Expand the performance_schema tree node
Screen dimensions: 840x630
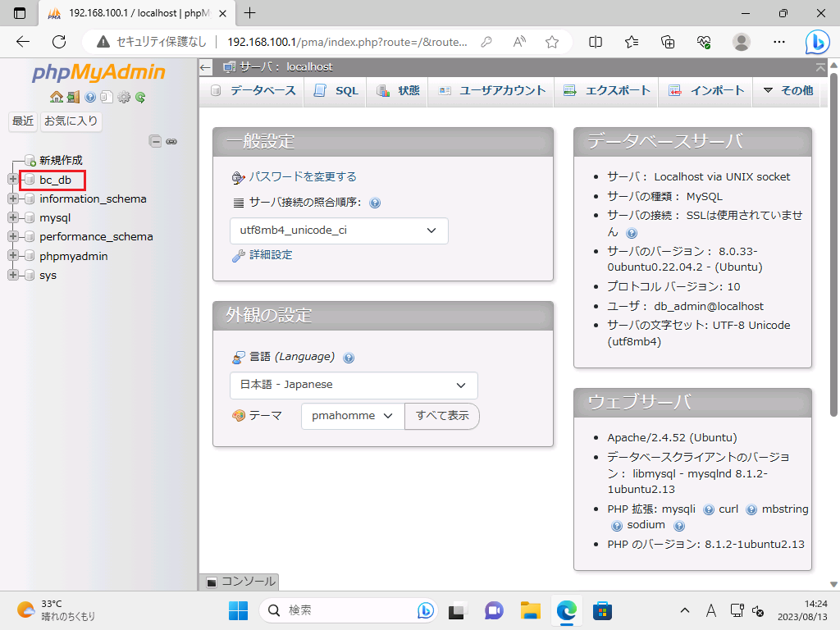pos(13,237)
